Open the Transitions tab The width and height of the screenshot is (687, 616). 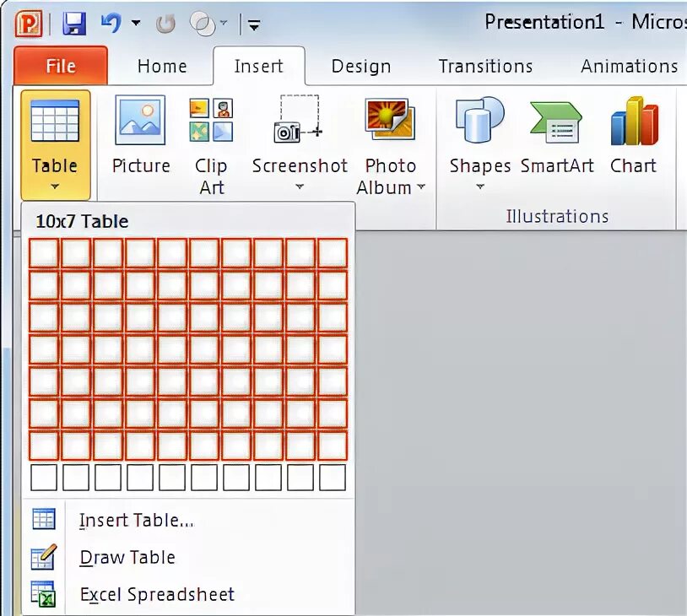click(485, 66)
